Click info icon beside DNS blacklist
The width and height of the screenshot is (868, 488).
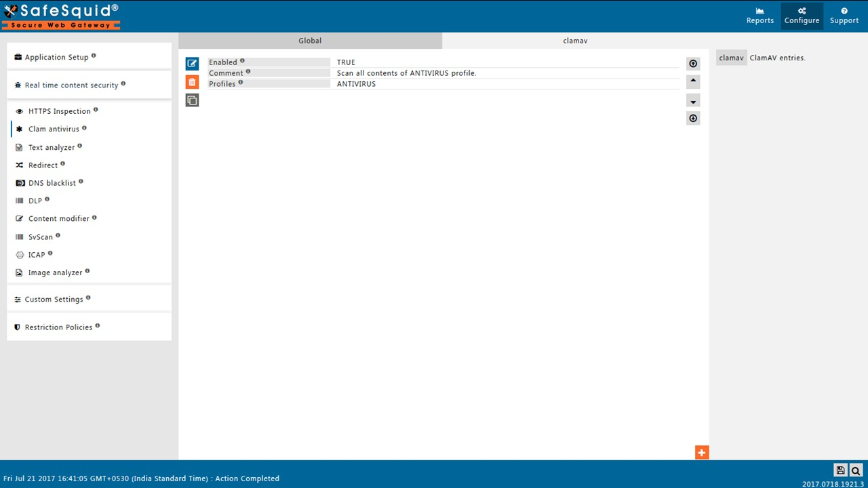(81, 182)
